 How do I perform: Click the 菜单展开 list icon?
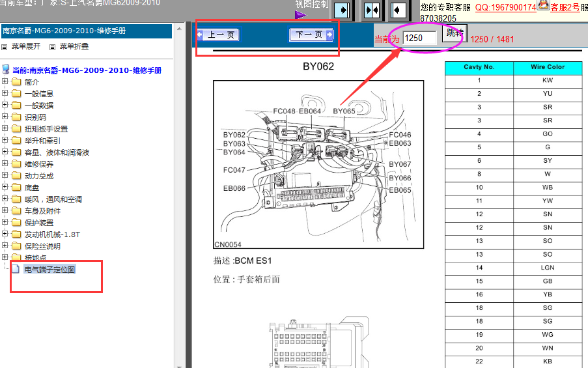[x=5, y=48]
